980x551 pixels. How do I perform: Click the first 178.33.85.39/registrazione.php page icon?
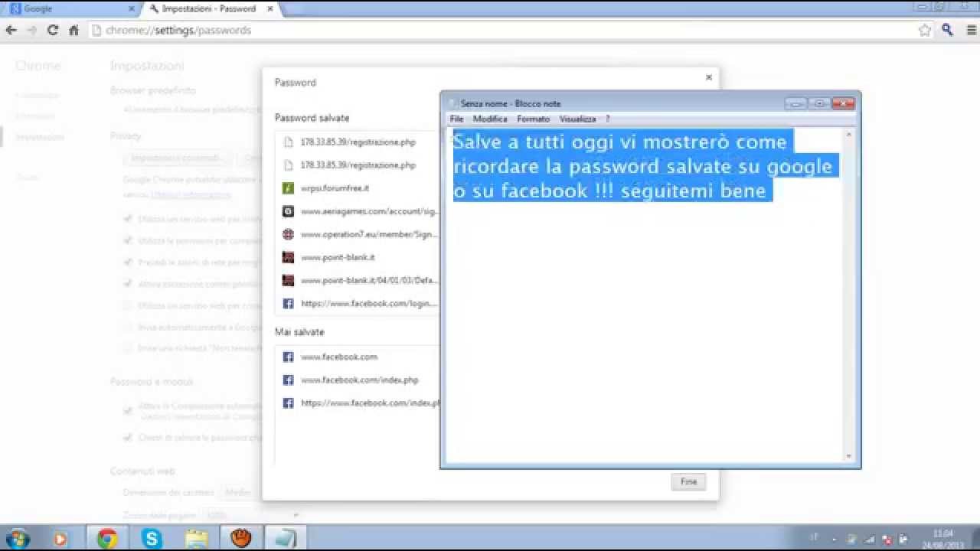coord(288,142)
